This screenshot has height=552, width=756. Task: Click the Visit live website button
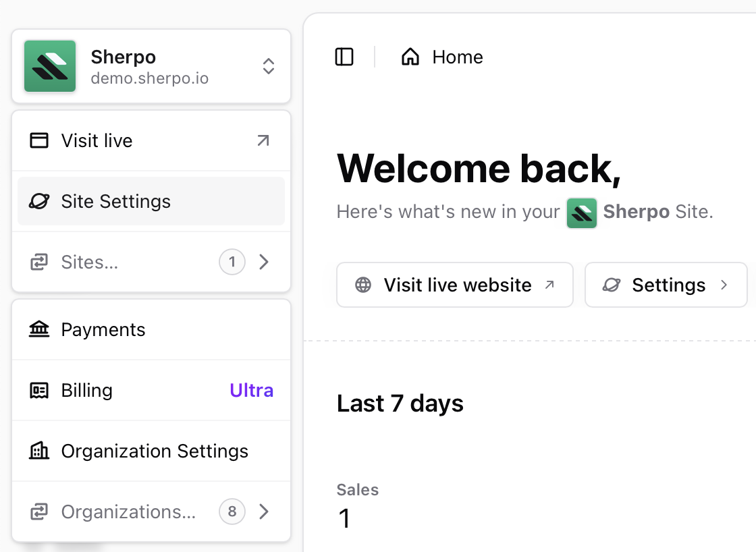(x=455, y=285)
